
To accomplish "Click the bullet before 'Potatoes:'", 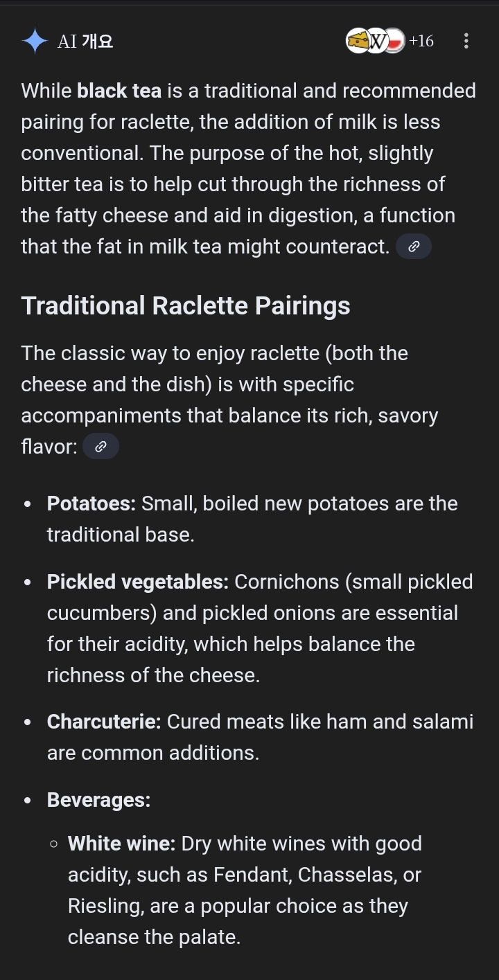I will click(28, 504).
